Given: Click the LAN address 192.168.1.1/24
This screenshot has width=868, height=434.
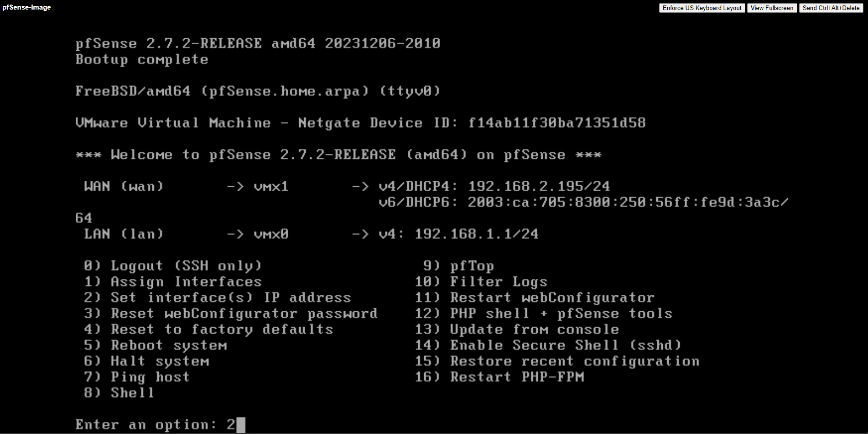Looking at the screenshot, I should click(x=476, y=234).
